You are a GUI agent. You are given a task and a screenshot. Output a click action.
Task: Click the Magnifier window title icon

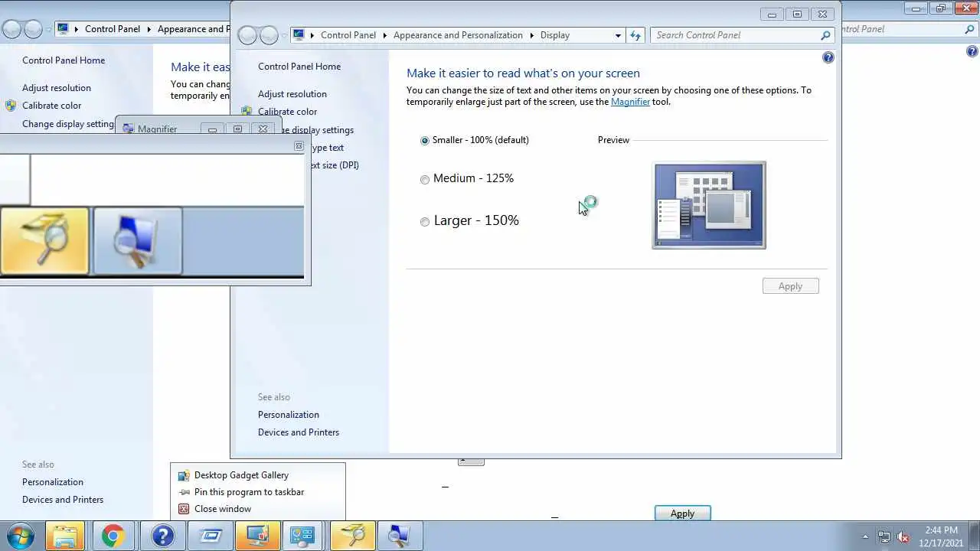click(128, 129)
